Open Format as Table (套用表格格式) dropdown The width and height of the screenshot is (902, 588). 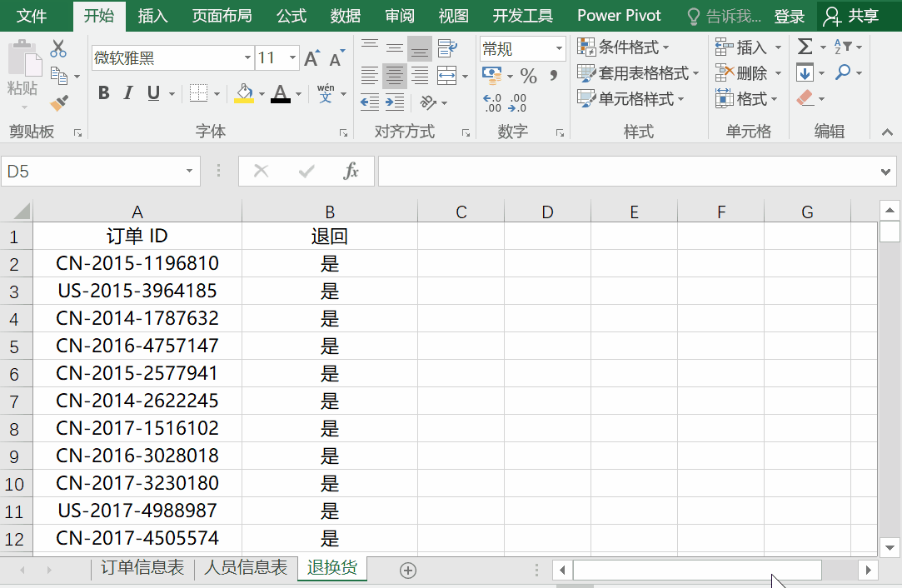[639, 73]
